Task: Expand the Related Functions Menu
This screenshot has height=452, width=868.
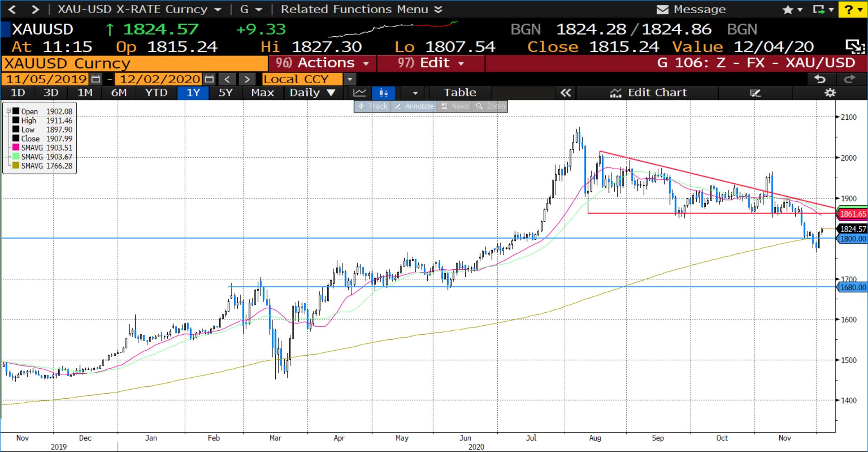Action: (x=361, y=9)
